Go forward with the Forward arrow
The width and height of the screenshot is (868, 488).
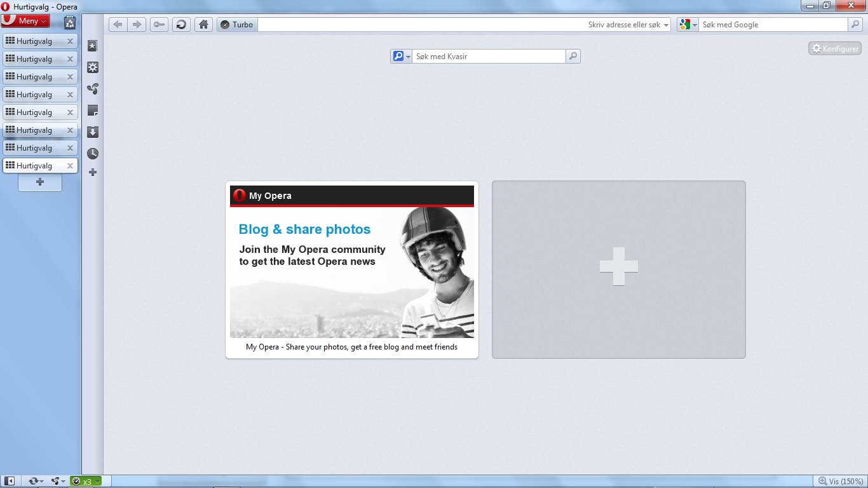pyautogui.click(x=137, y=25)
